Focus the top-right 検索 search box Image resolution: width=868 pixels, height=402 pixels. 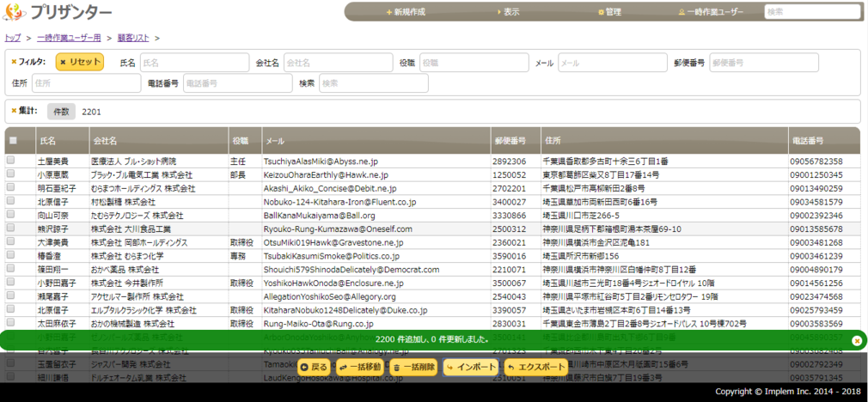click(x=811, y=12)
